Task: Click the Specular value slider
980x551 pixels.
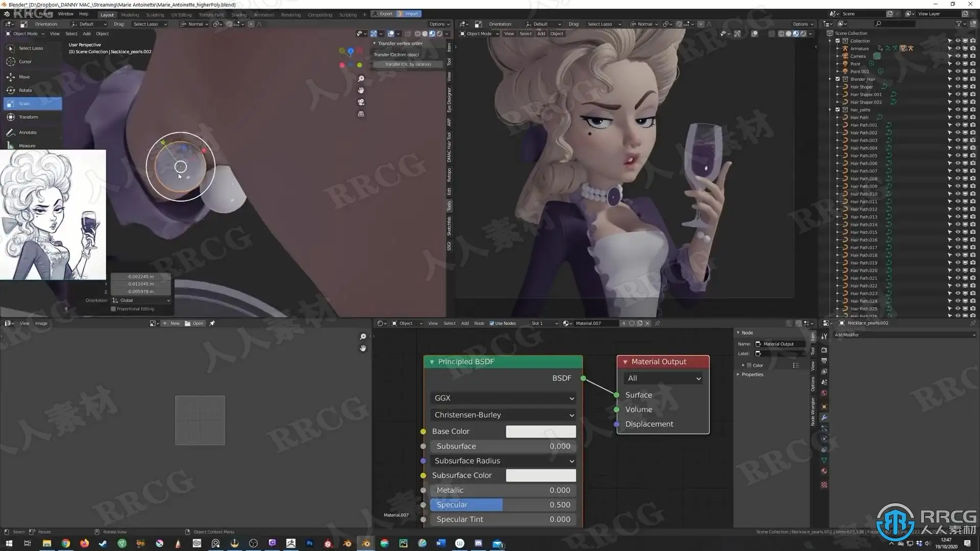Action: pyautogui.click(x=503, y=505)
